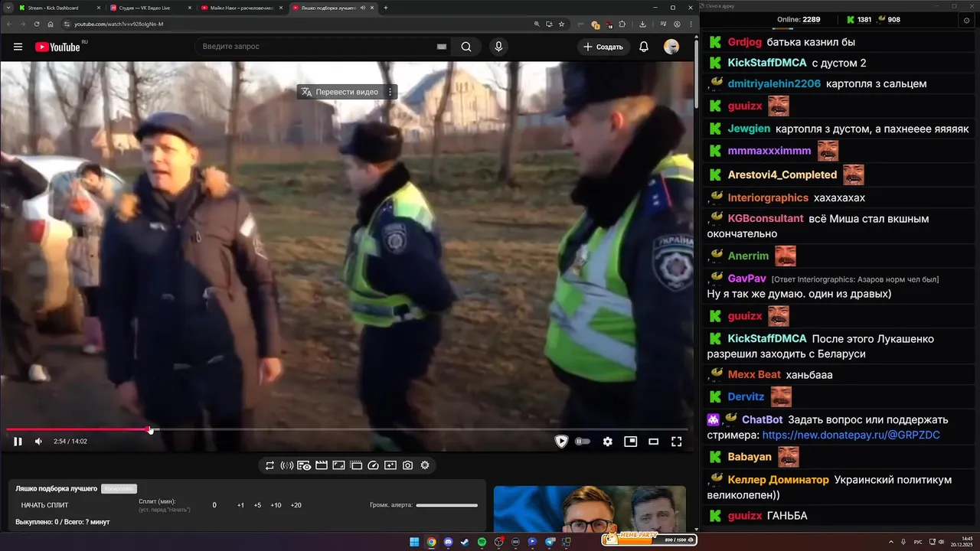Start voice search with microphone icon
This screenshot has width=980, height=551.
[499, 47]
